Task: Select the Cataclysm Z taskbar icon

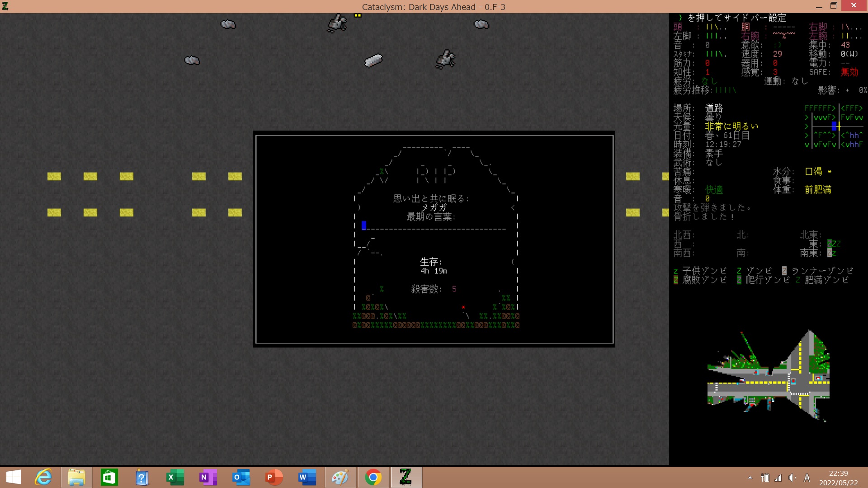Action: pyautogui.click(x=406, y=477)
